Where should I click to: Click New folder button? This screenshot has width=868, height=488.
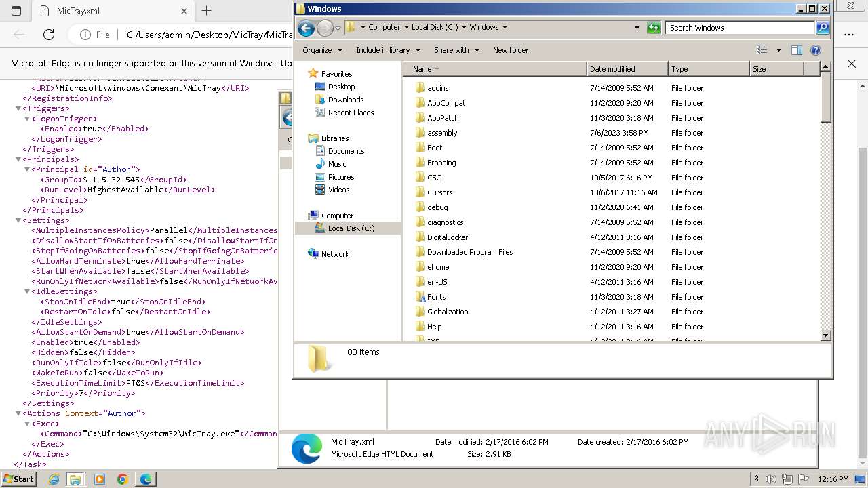point(511,50)
